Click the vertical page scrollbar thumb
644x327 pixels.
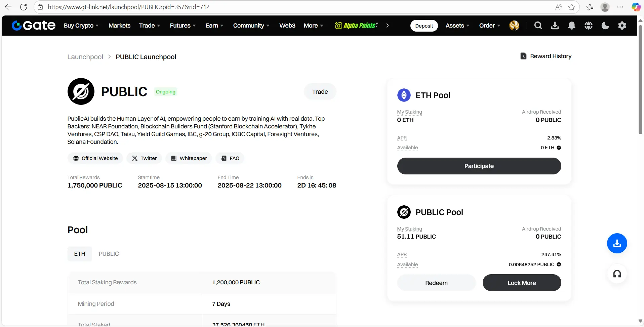click(640, 79)
